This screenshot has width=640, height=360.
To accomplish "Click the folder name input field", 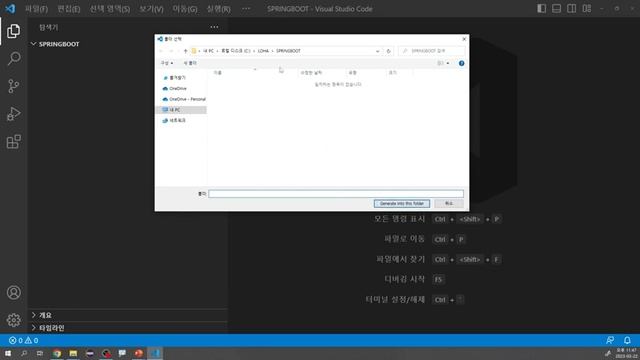I will [x=336, y=193].
